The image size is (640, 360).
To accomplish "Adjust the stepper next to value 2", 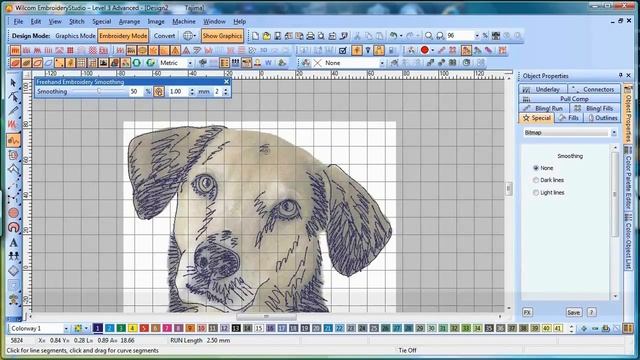I will pos(226,91).
